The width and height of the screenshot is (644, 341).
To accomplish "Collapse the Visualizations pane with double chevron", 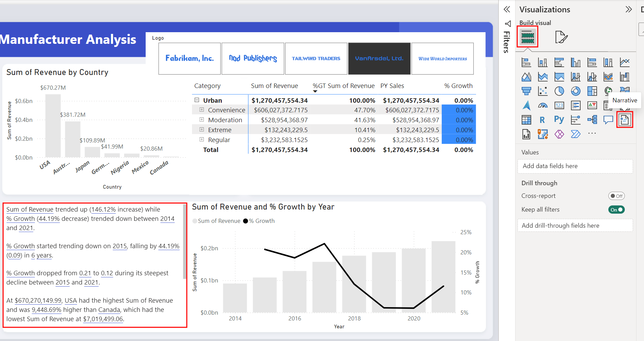I will (x=628, y=9).
